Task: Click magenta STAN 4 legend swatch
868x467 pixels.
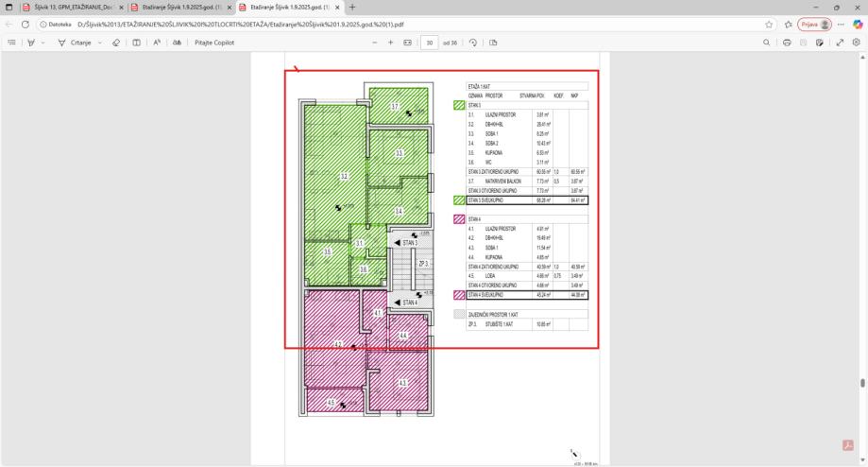Action: click(x=459, y=219)
